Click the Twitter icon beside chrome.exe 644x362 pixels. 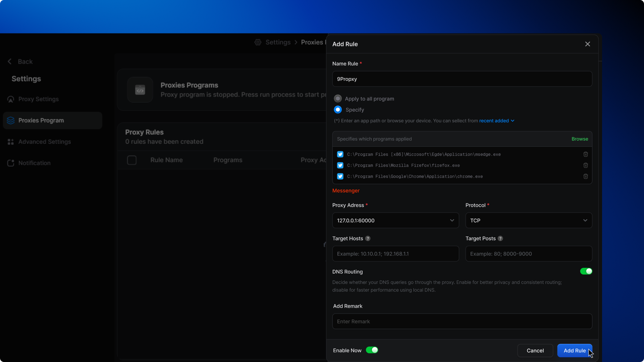340,176
